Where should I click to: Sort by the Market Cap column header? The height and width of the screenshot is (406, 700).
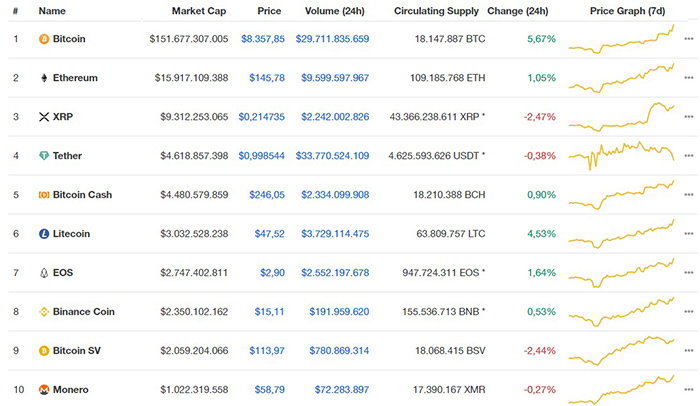pos(199,11)
